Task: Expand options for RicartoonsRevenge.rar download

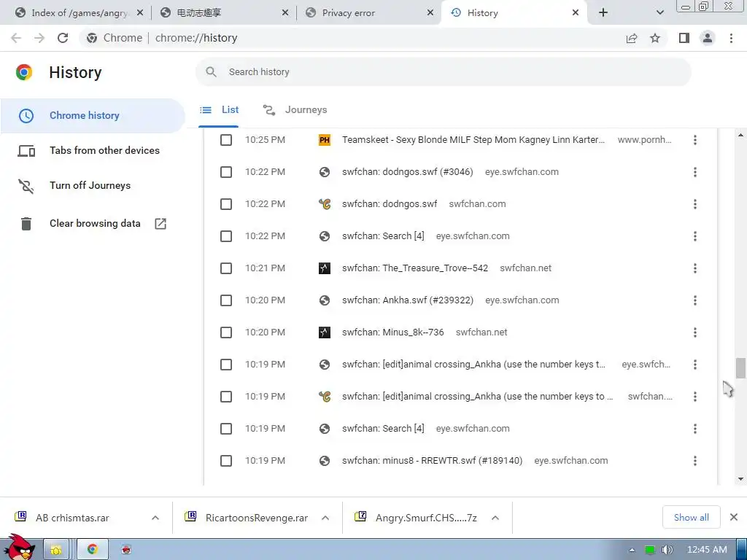Action: (x=325, y=518)
